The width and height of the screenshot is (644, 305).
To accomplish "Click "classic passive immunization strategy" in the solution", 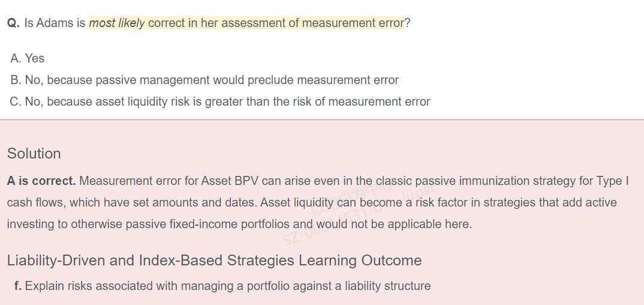I will point(465,181).
